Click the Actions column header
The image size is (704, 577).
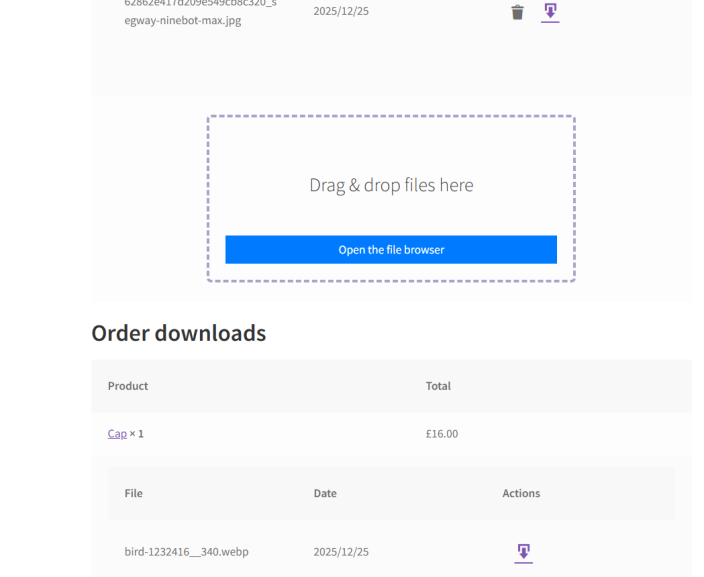point(521,493)
